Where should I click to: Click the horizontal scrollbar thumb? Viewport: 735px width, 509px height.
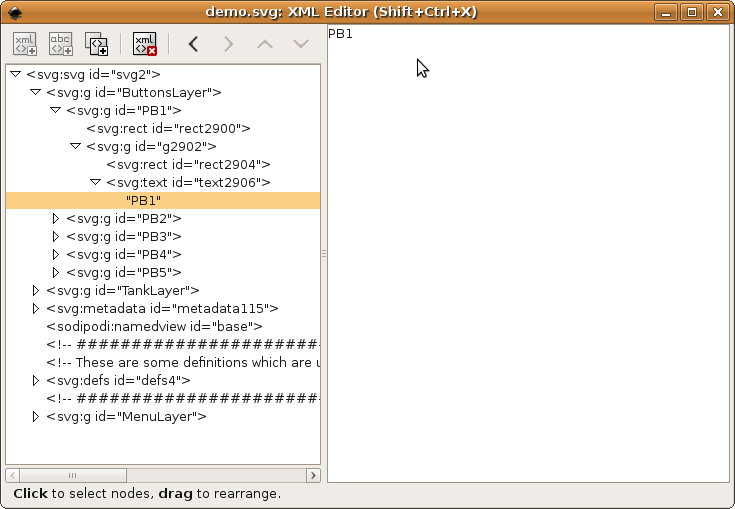pos(73,475)
